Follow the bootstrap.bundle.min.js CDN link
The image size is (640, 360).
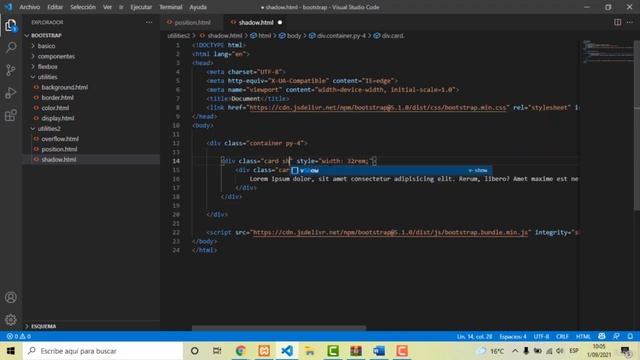[x=390, y=232]
